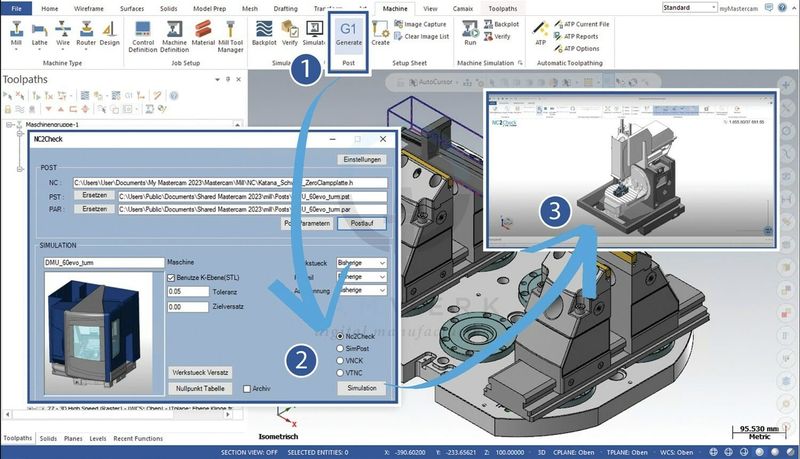The width and height of the screenshot is (800, 459).
Task: Click the Simulation button
Action: point(362,388)
